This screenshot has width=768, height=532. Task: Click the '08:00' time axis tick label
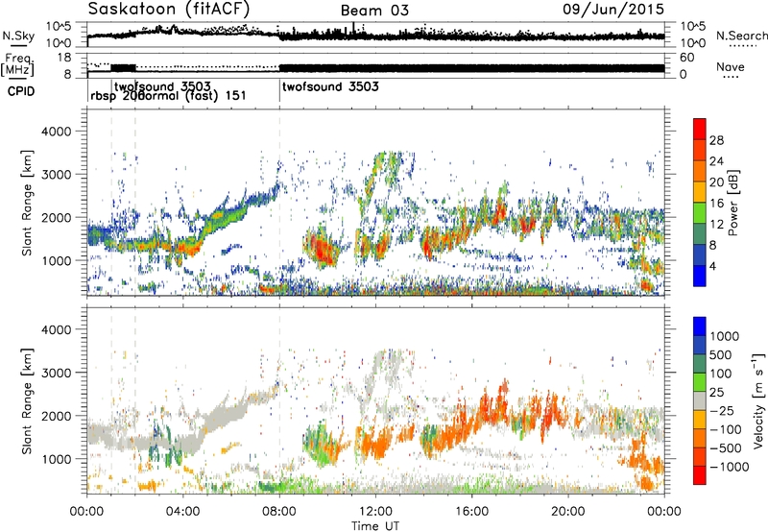(x=279, y=512)
